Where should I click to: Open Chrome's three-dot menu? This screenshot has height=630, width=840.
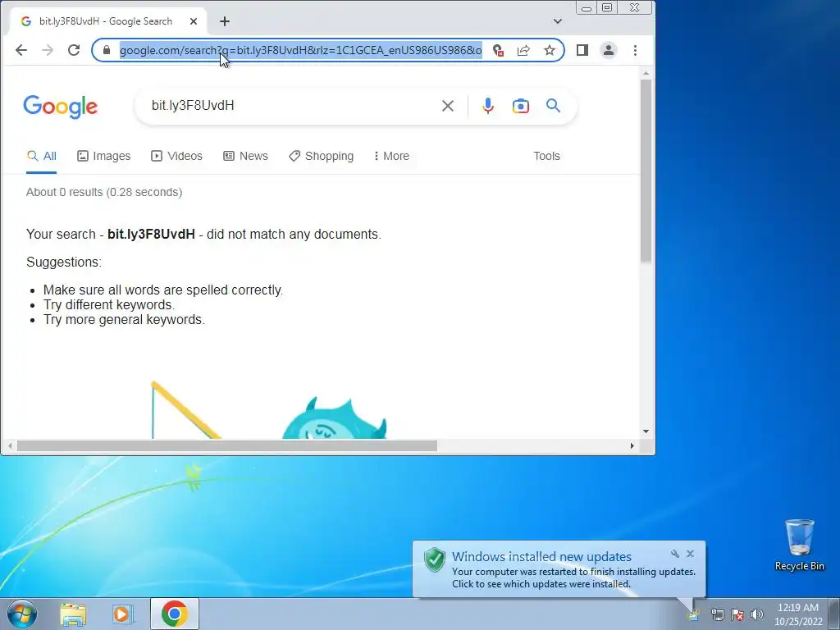[x=636, y=50]
